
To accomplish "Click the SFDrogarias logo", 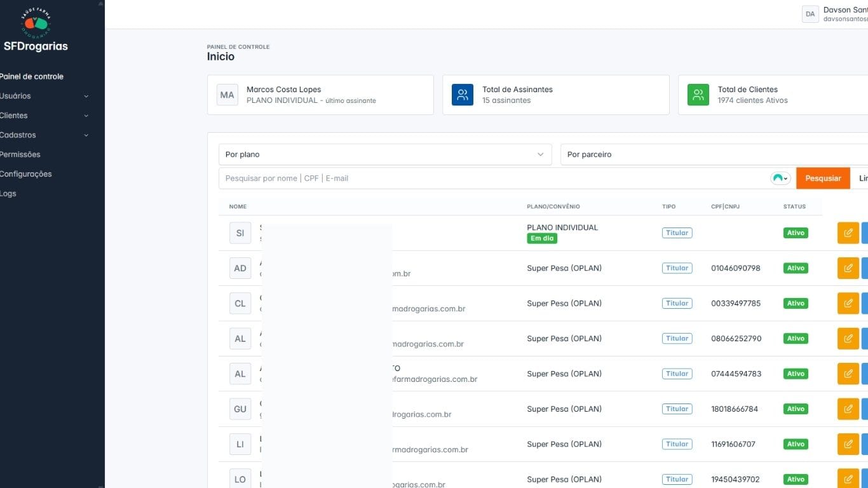I will click(36, 32).
